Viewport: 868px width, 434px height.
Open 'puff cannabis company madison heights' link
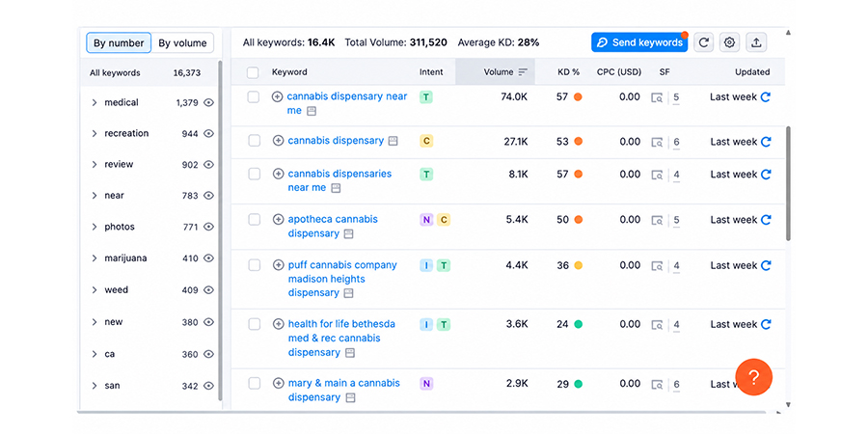tap(342, 279)
